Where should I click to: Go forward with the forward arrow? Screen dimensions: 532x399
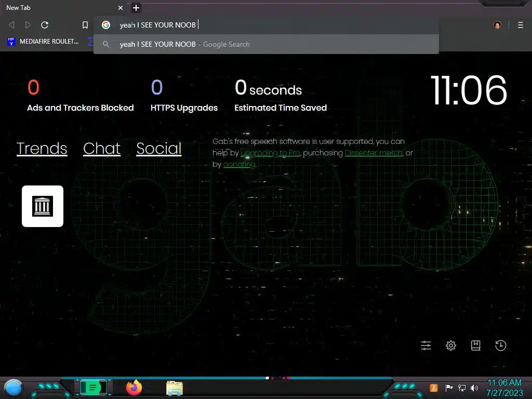tap(28, 25)
